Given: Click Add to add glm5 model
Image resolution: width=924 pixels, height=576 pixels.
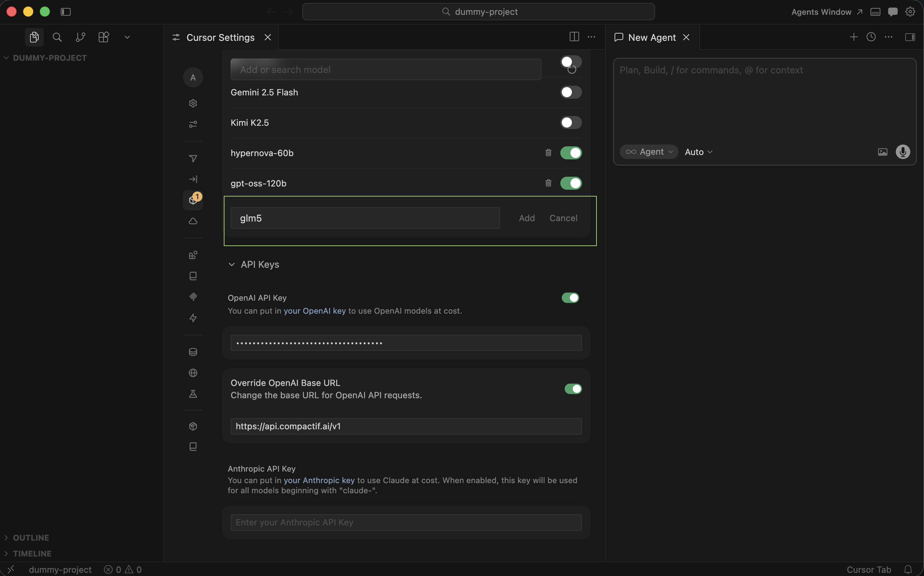Looking at the screenshot, I should (527, 218).
